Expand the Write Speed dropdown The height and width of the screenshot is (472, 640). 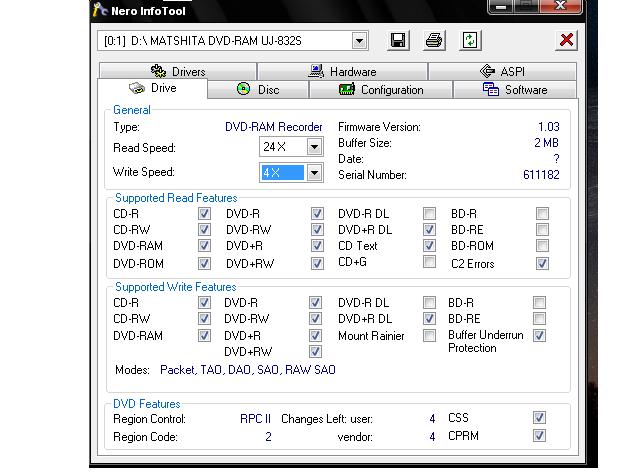[x=314, y=173]
